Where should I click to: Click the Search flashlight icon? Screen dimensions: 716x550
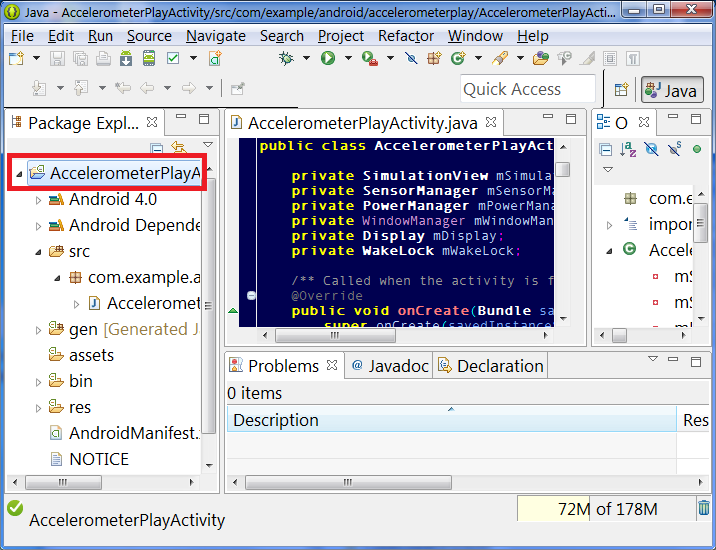(x=500, y=58)
